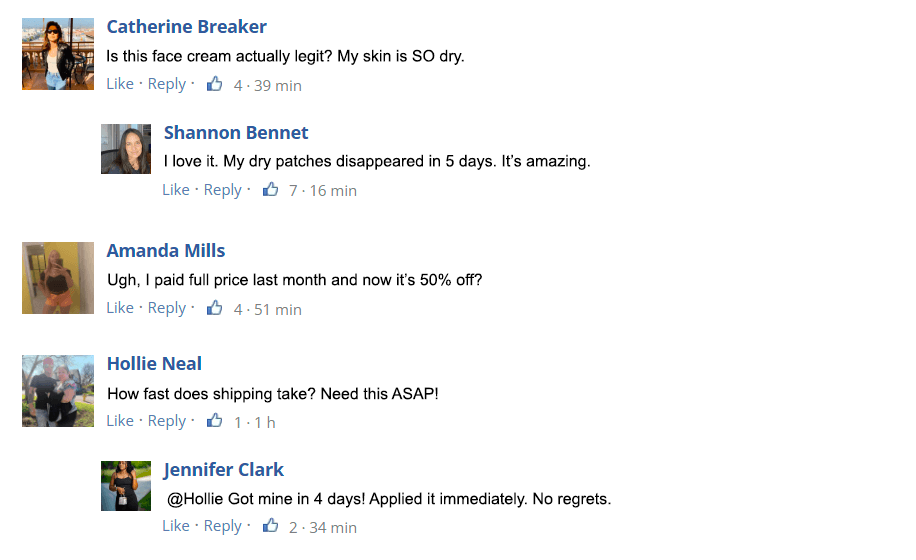Image resolution: width=916 pixels, height=560 pixels.
Task: Reply to Hollie Neal's shipping question
Action: pyautogui.click(x=166, y=421)
